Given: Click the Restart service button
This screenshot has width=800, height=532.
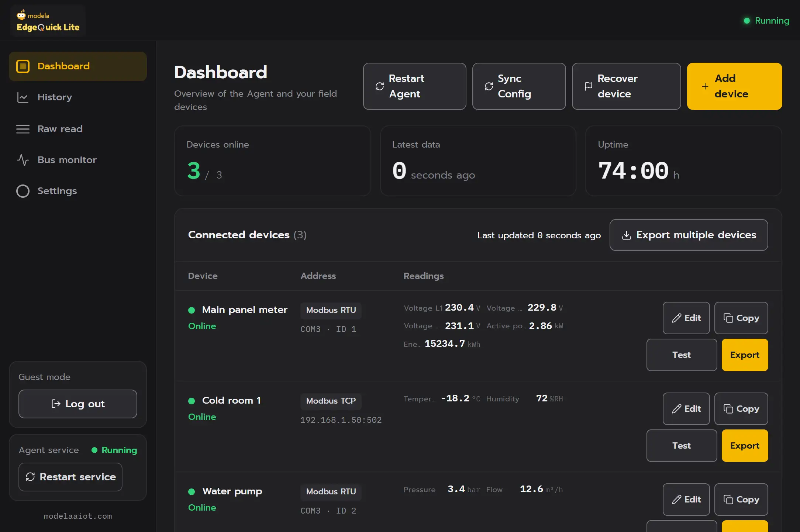Looking at the screenshot, I should coord(70,477).
